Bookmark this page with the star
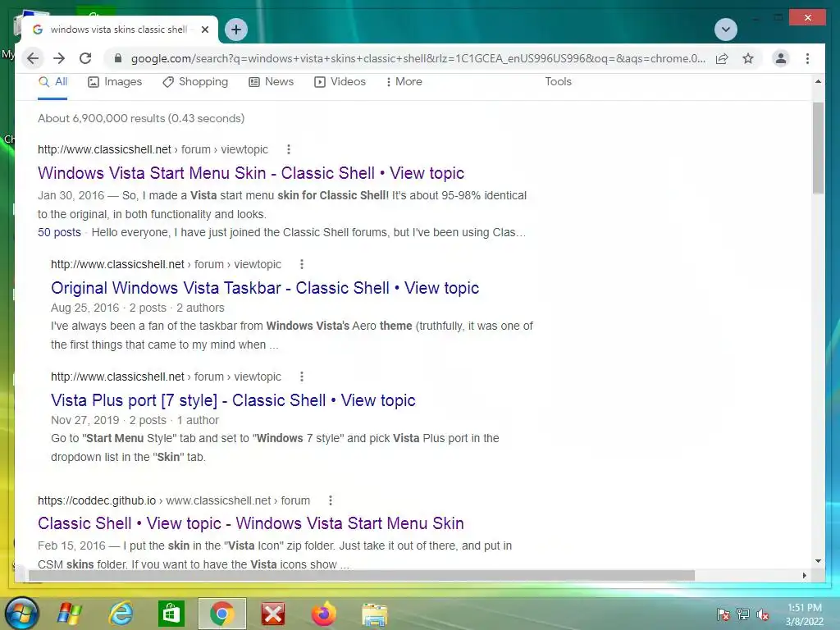This screenshot has height=630, width=840. click(748, 58)
